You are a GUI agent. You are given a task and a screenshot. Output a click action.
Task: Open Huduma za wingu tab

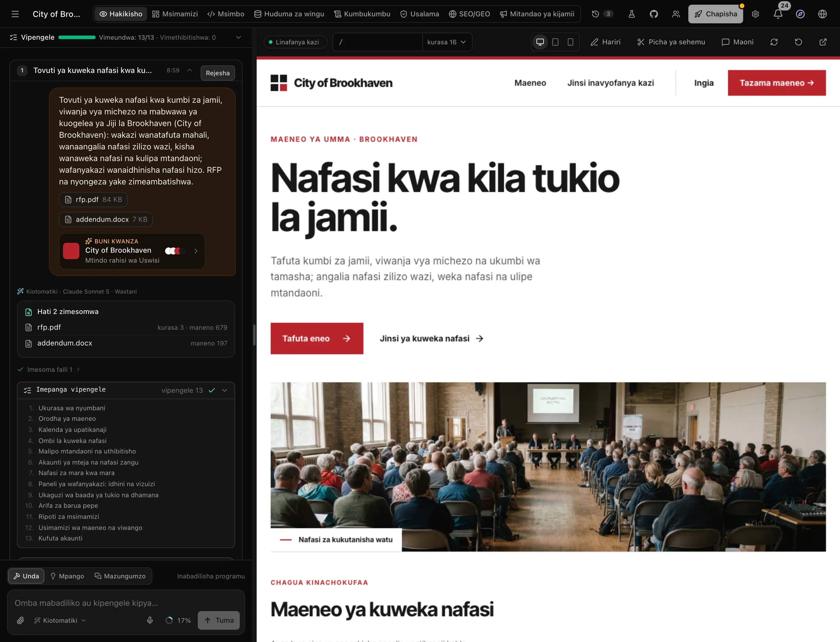289,14
